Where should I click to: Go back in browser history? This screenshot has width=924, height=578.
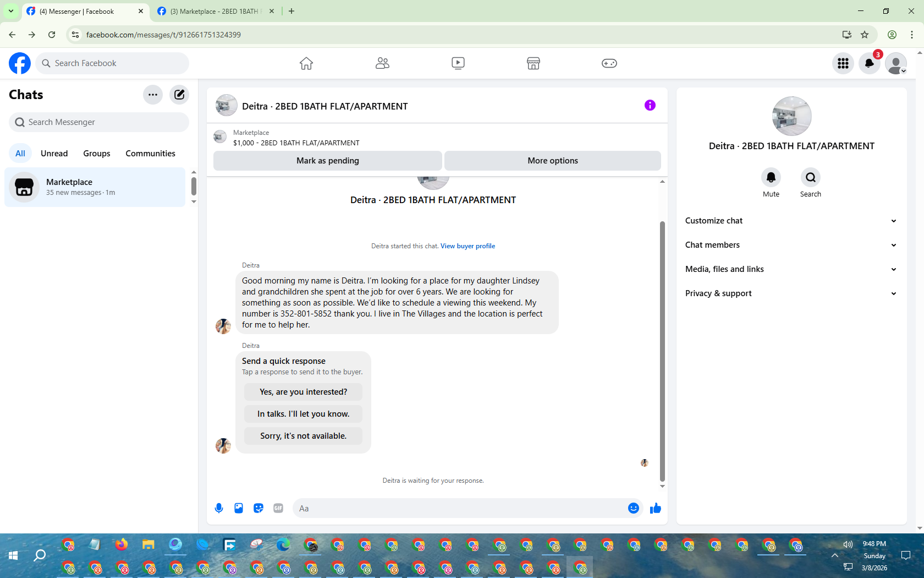point(12,35)
